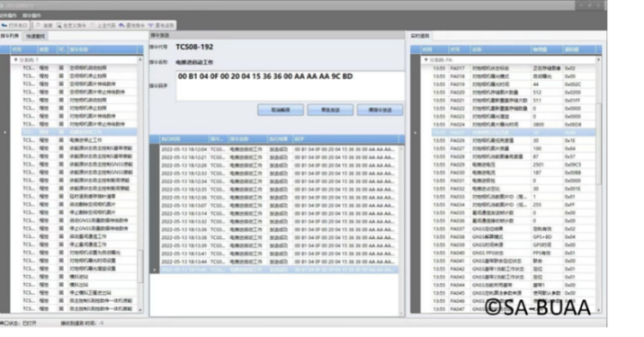Viewport: 644px width, 337px height.
Task: Toggle the checkbox in the first TCS command row
Action: 61,67
